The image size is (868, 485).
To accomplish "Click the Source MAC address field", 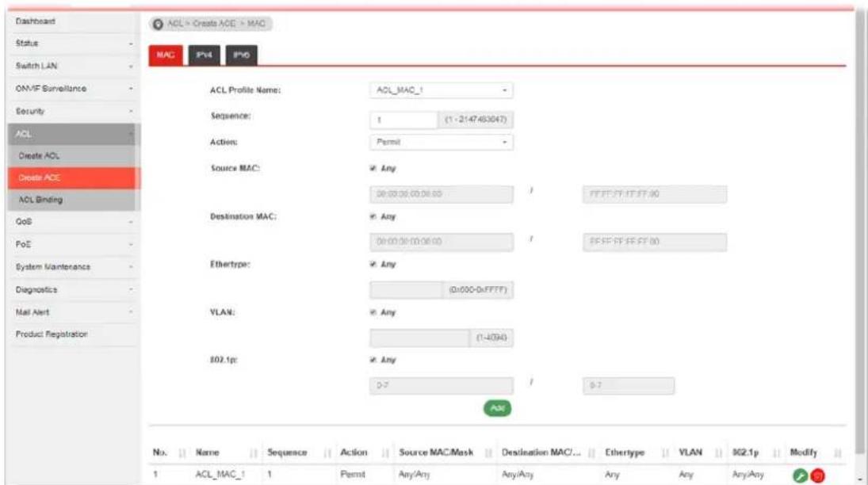I will 442,194.
